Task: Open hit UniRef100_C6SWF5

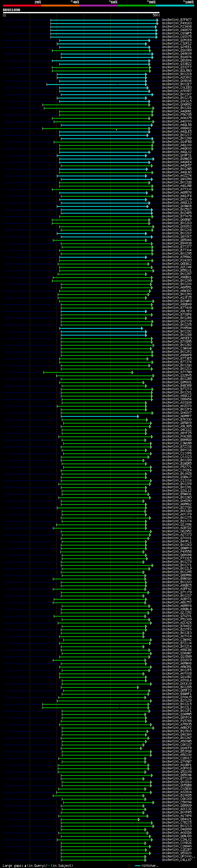Action: click(177, 33)
